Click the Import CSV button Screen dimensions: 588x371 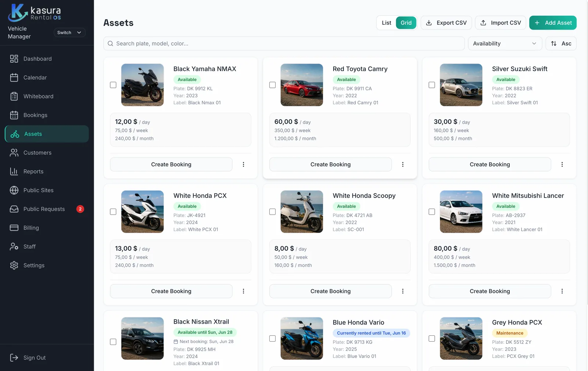coord(501,23)
